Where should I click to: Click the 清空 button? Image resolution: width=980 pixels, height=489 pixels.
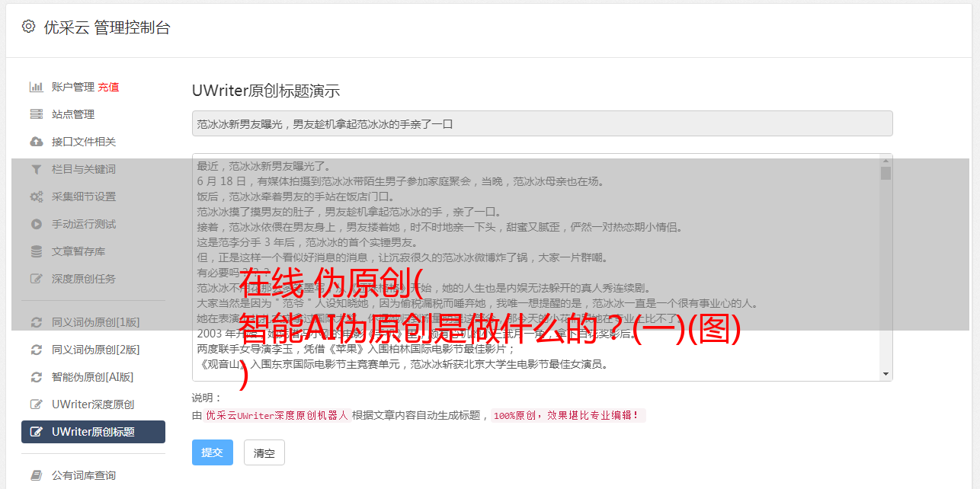(264, 452)
